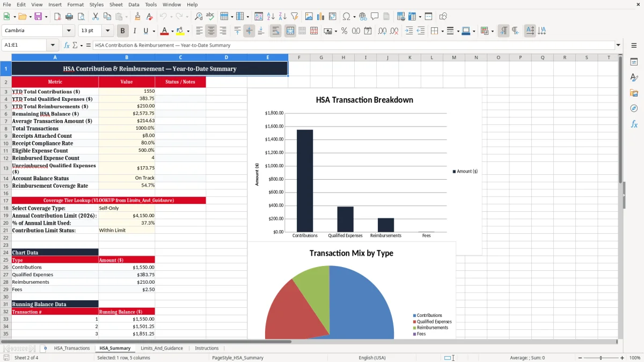Open the sidebar Gallery

click(634, 93)
